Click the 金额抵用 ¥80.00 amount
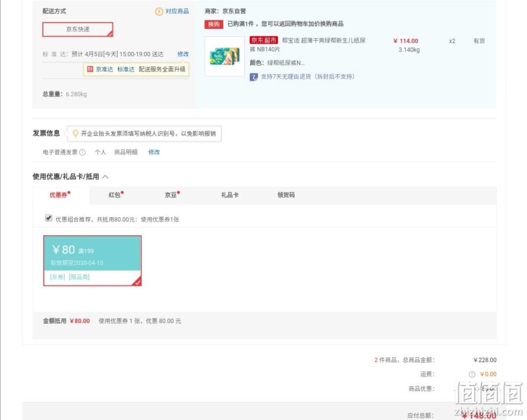Viewport: 527px width, 420px height. 80,321
